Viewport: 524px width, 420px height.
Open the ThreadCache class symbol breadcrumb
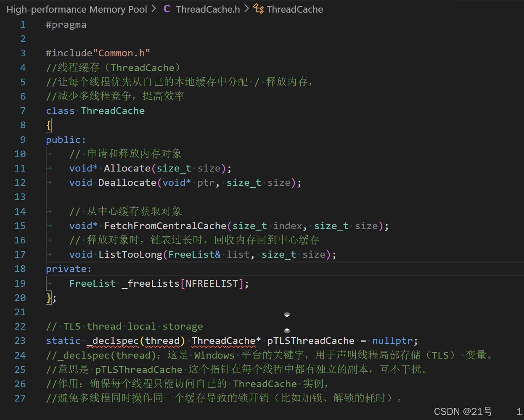click(295, 9)
